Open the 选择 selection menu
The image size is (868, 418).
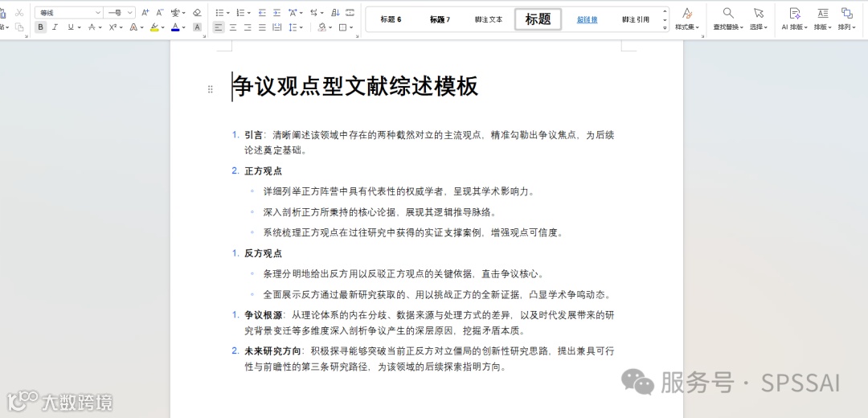pyautogui.click(x=759, y=19)
